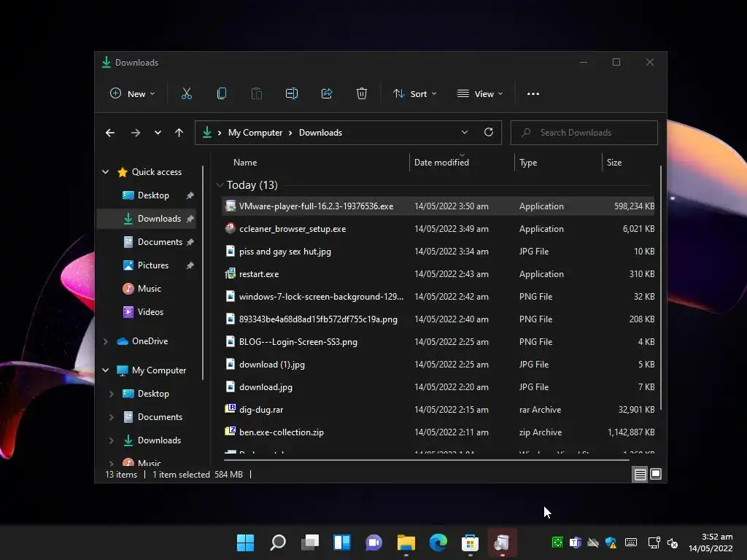Collapse My Computer tree node
Viewport: 747px width, 560px height.
pos(105,370)
